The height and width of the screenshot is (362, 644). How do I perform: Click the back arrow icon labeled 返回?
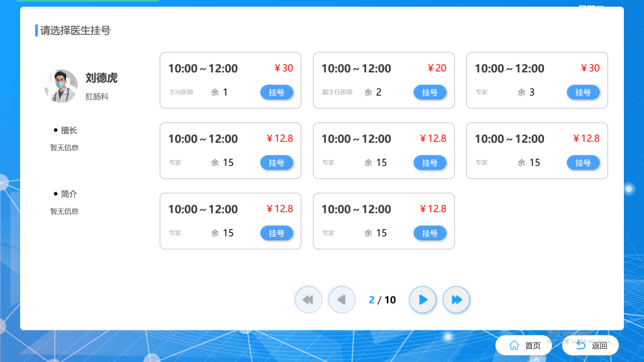tap(580, 346)
